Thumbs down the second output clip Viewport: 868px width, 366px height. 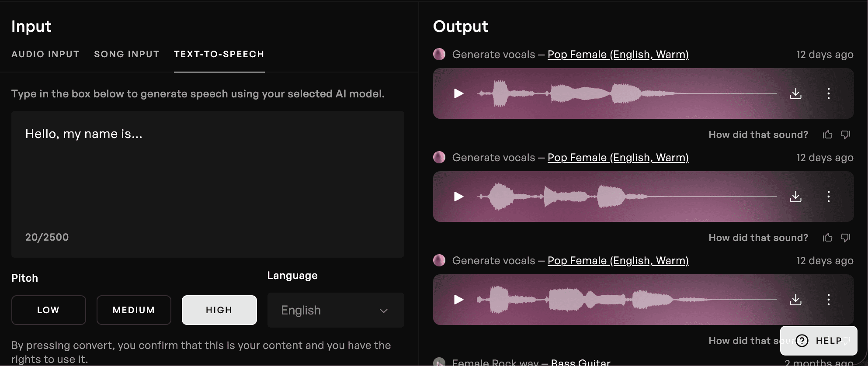(x=846, y=238)
